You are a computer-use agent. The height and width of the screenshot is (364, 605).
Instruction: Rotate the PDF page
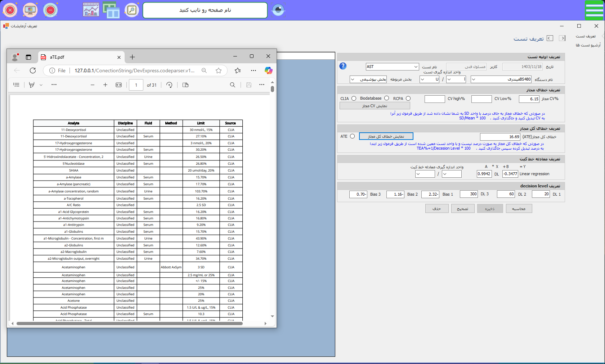pos(169,85)
